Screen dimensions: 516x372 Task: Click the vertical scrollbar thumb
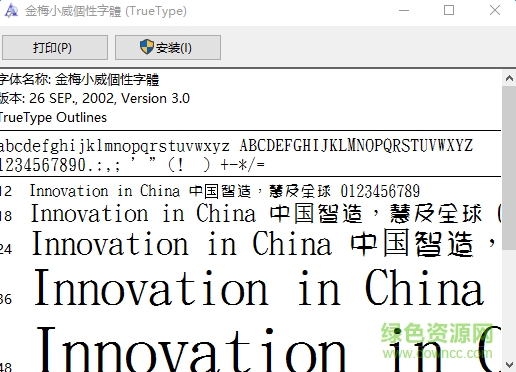(509, 168)
